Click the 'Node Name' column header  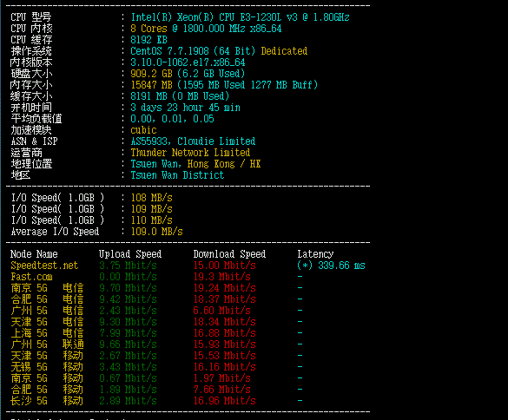click(34, 254)
